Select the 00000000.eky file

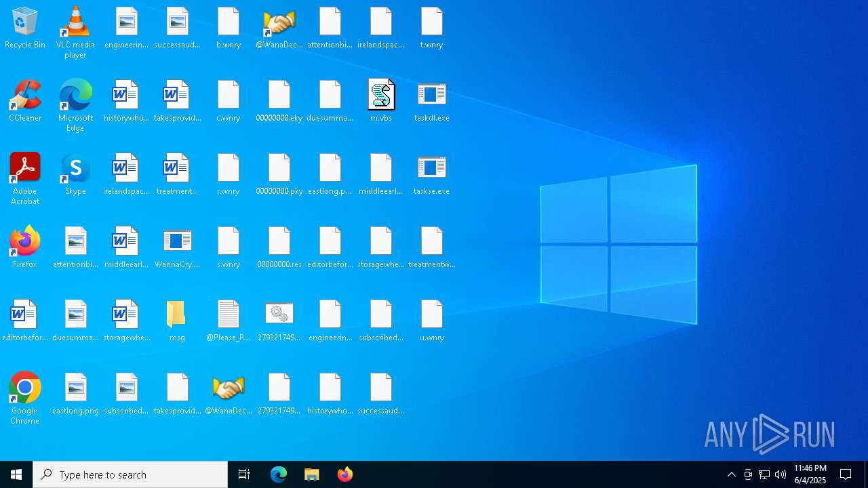point(279,102)
